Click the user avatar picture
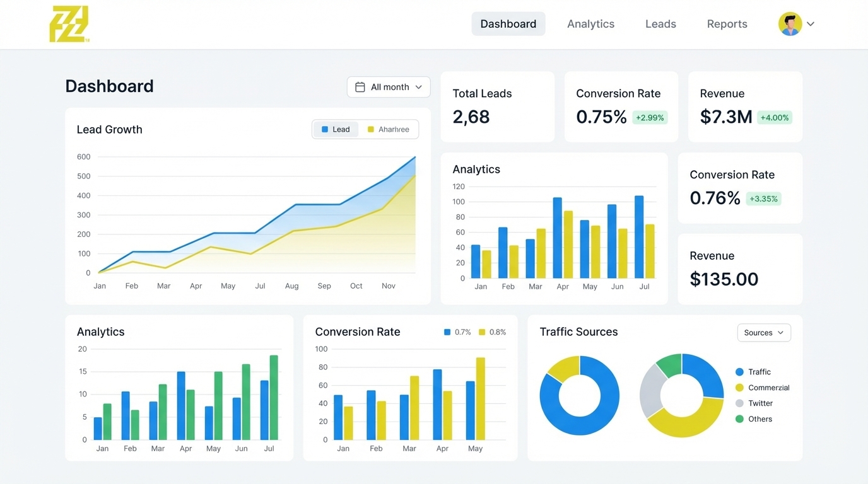Image resolution: width=868 pixels, height=484 pixels. tap(790, 23)
